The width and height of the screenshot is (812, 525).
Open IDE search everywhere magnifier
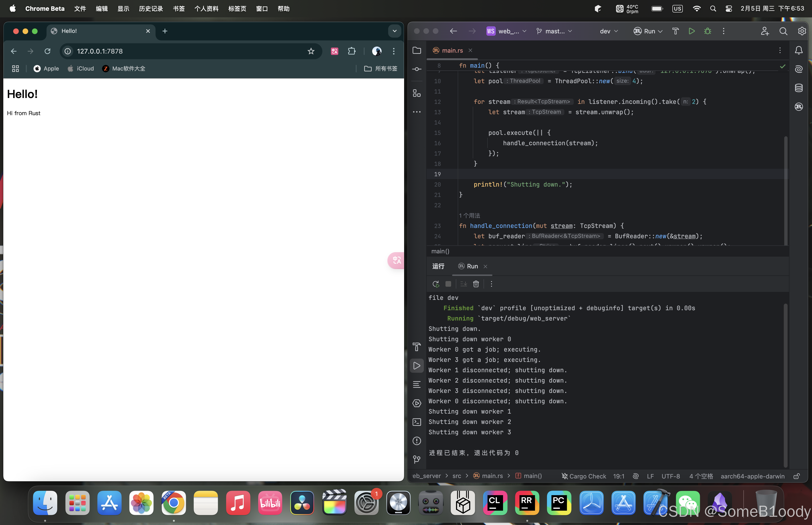(783, 31)
